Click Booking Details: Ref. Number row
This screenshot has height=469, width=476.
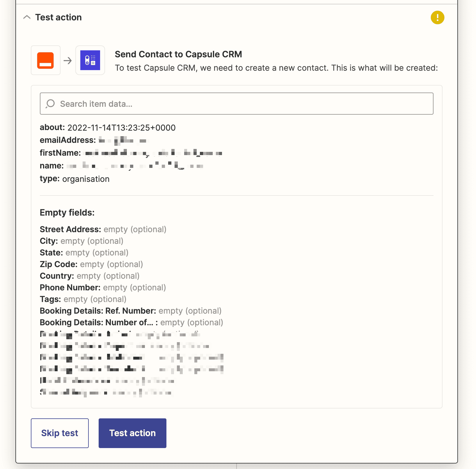tap(131, 311)
